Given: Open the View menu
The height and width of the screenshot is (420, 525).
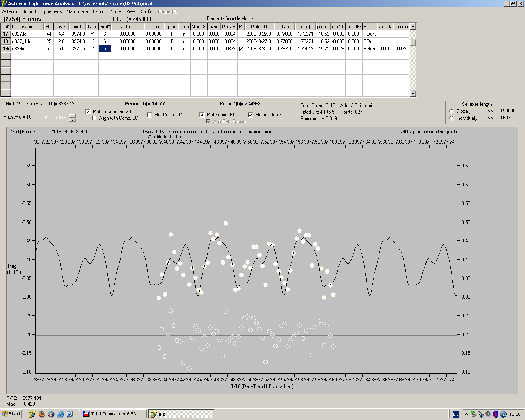Looking at the screenshot, I should pyautogui.click(x=131, y=11).
